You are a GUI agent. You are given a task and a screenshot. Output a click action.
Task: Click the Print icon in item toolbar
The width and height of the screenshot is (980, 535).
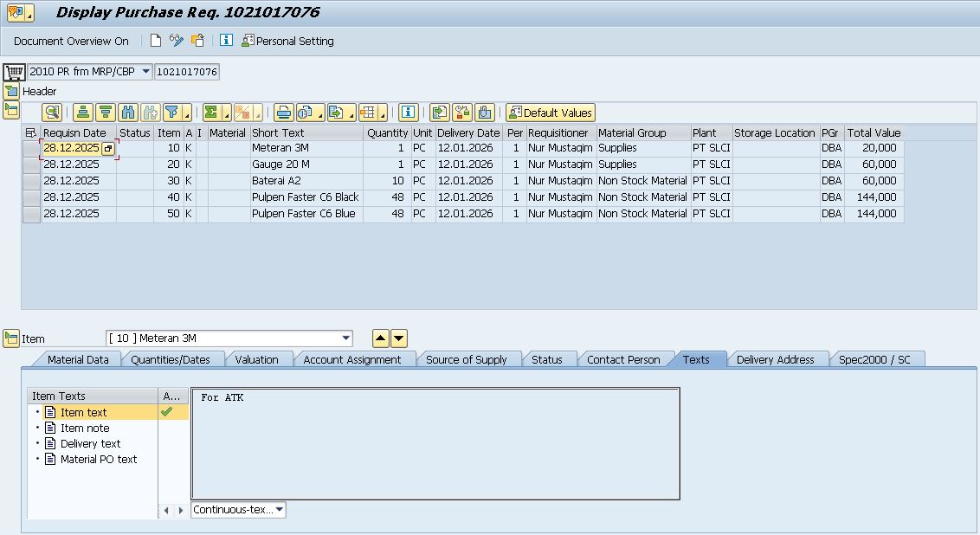coord(283,113)
